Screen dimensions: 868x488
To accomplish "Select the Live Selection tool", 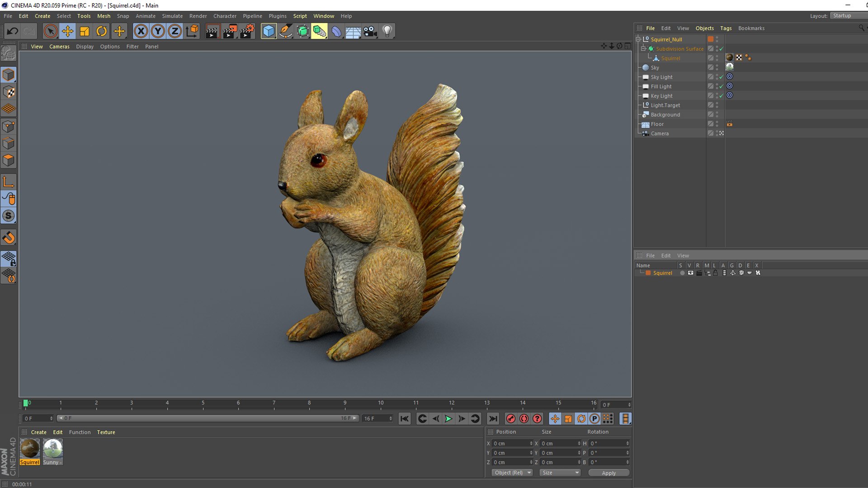I will (51, 31).
